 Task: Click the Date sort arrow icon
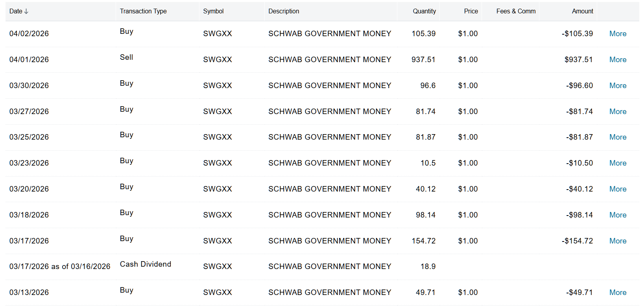pos(26,11)
